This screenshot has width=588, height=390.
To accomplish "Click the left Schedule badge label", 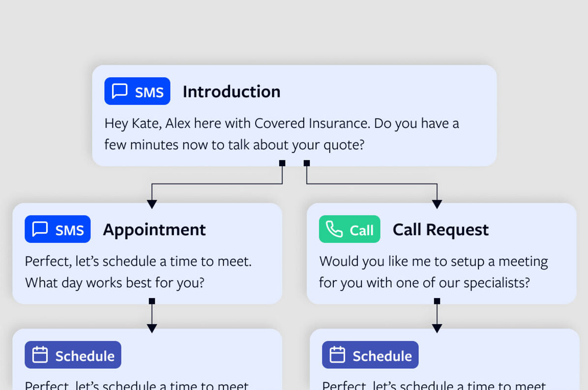I will (85, 356).
